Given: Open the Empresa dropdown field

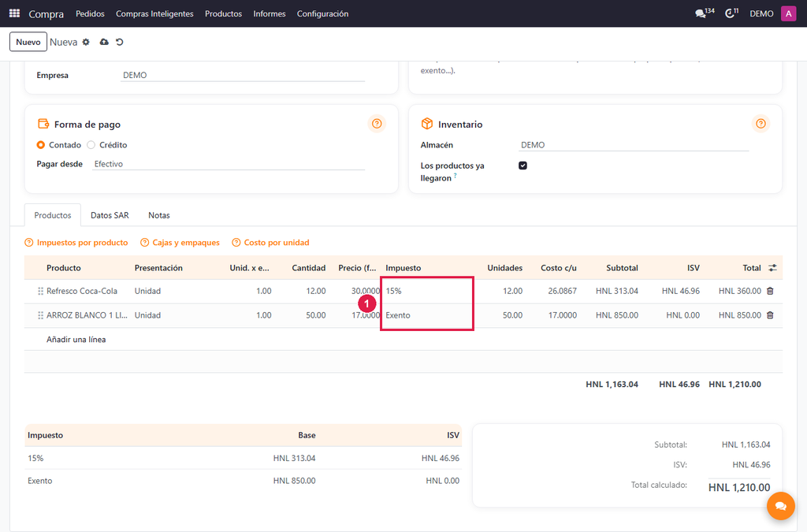Looking at the screenshot, I should coord(243,75).
